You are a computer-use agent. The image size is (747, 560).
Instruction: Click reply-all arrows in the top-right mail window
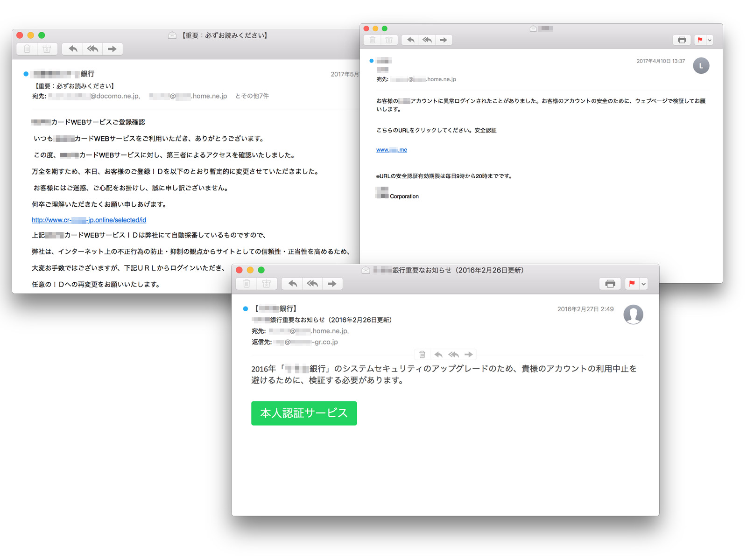point(427,40)
